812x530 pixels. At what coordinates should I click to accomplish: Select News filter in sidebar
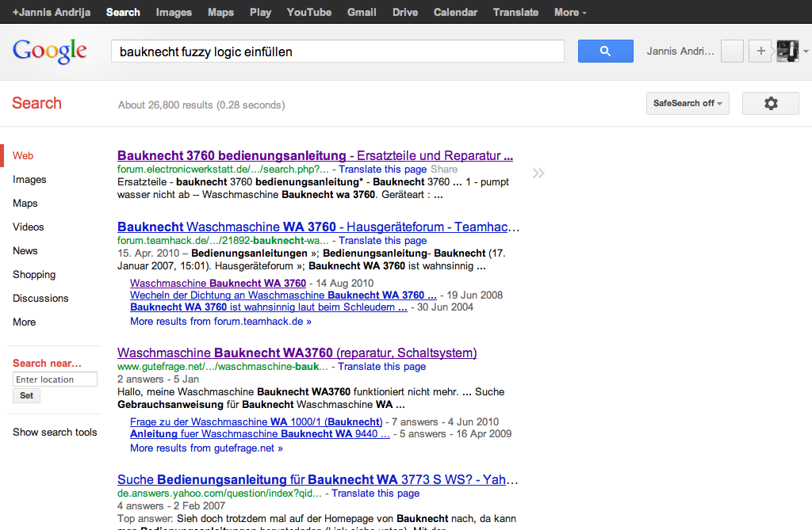(x=25, y=250)
